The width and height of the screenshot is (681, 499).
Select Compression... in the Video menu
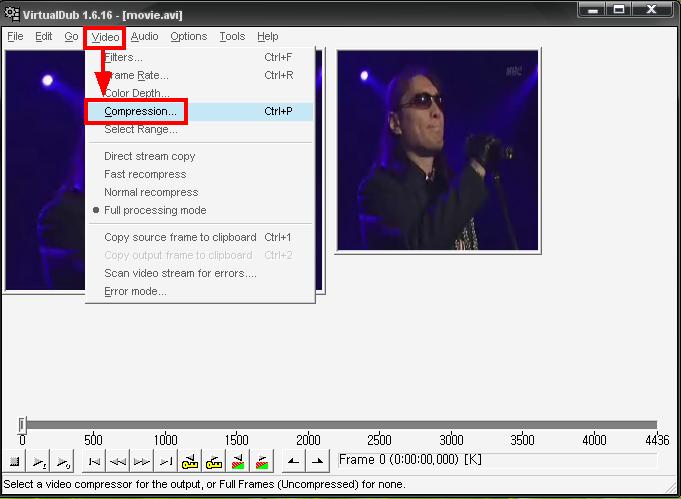pos(200,112)
